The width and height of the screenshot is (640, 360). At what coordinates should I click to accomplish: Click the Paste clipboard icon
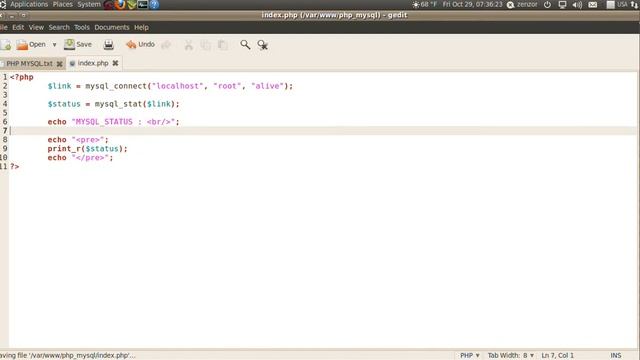223,45
